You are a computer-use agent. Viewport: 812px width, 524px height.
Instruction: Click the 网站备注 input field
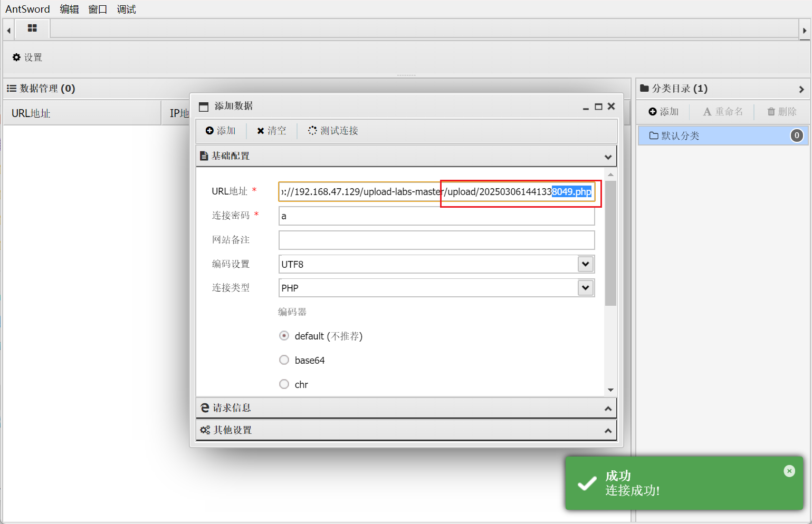[436, 240]
